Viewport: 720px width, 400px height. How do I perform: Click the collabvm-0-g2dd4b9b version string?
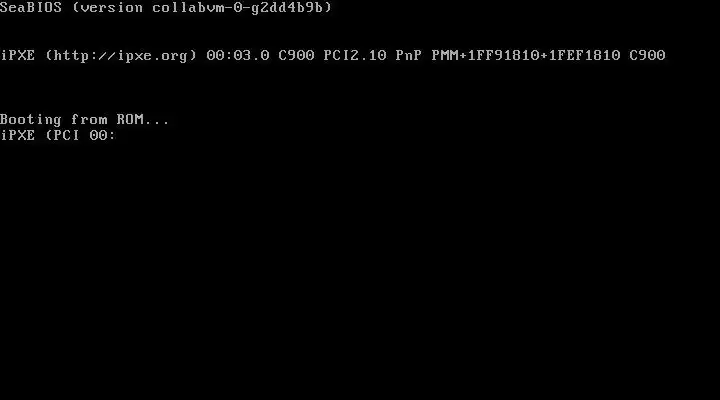242,8
